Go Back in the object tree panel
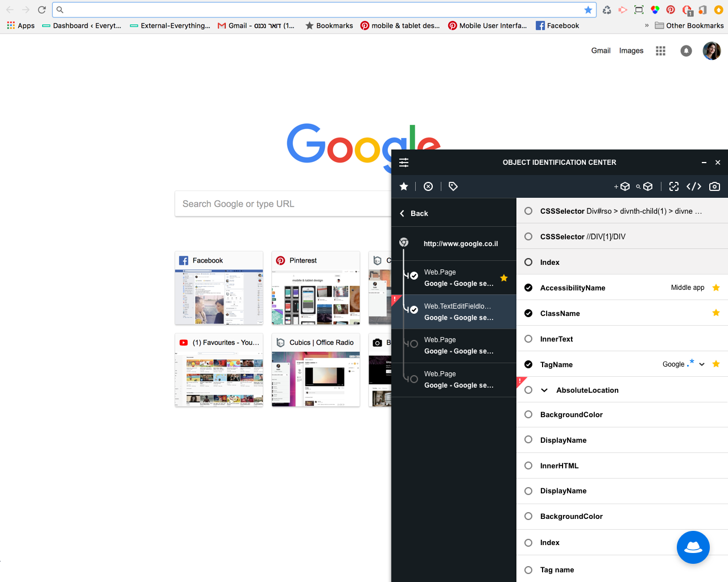Viewport: 728px width, 582px height. pos(414,213)
